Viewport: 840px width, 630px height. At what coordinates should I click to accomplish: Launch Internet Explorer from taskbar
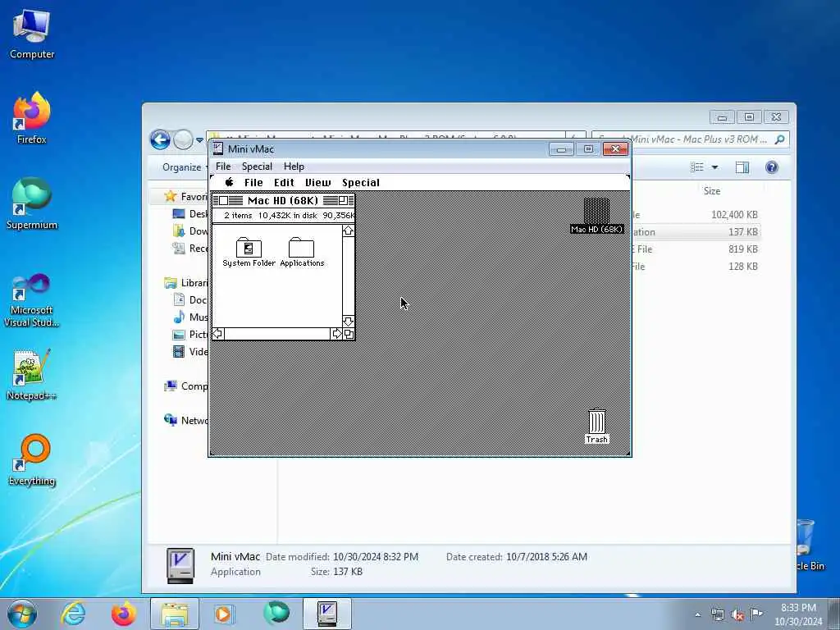73,614
